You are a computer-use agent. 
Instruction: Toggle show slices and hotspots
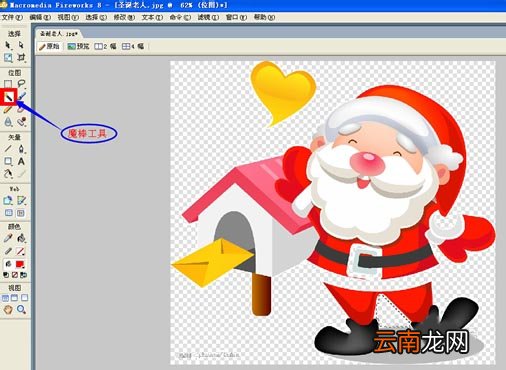[21, 213]
